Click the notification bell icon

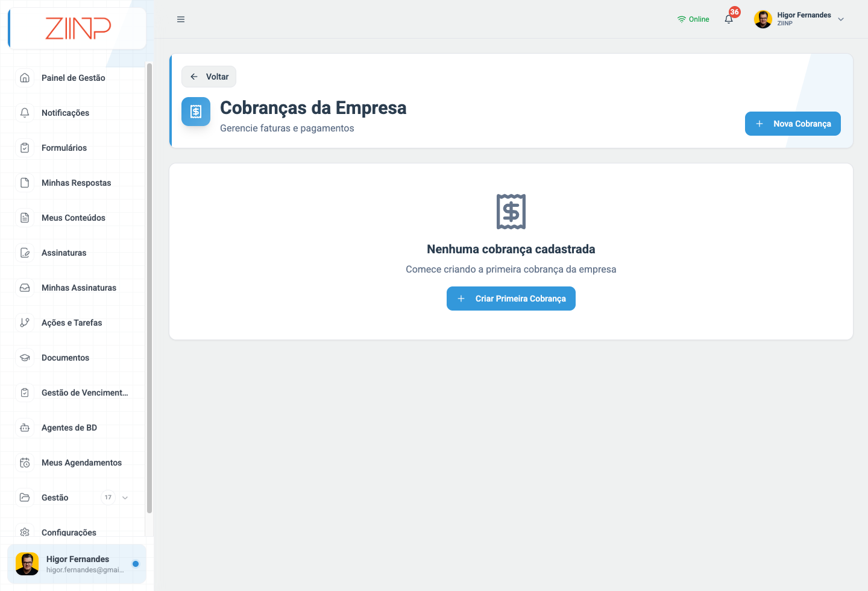729,19
